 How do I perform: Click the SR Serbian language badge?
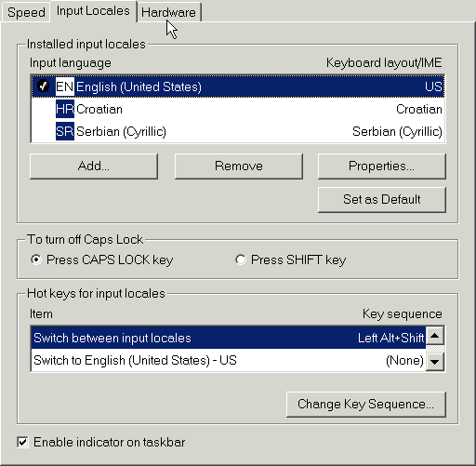65,131
